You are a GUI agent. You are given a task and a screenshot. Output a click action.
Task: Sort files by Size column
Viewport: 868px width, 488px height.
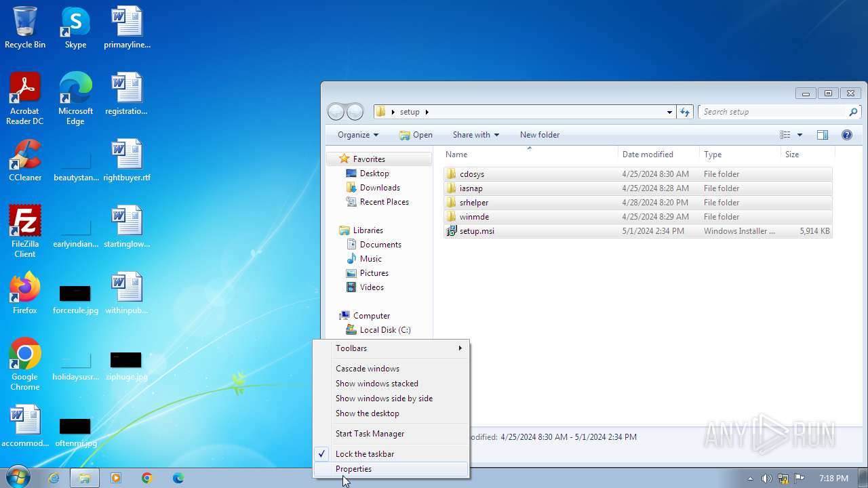[x=807, y=155]
